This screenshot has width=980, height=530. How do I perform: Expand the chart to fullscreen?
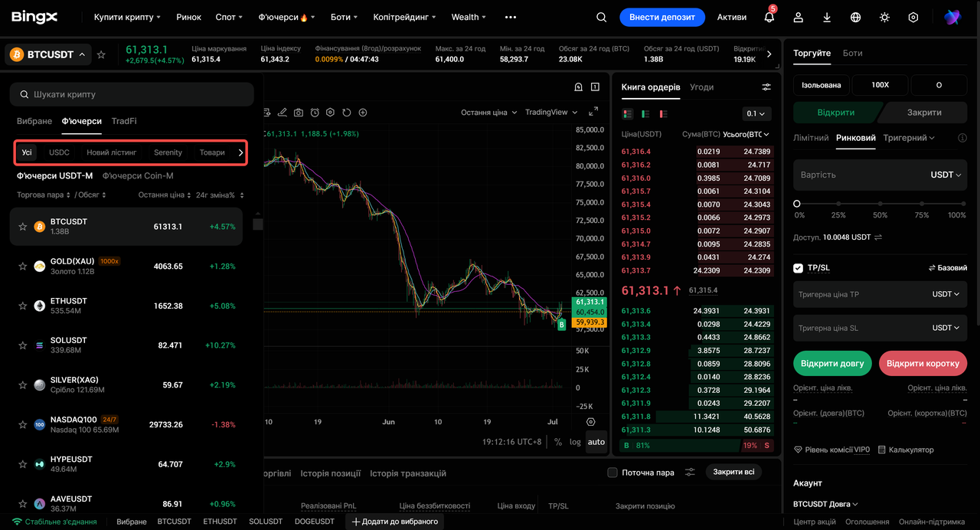point(593,112)
